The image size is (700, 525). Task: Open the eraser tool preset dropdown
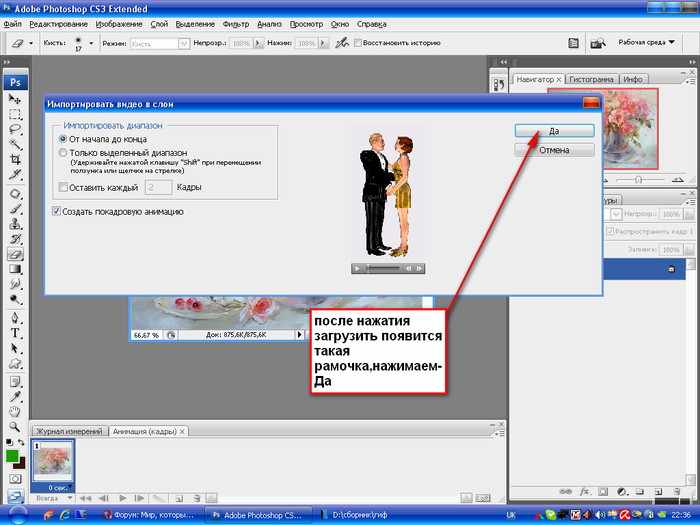coord(31,43)
